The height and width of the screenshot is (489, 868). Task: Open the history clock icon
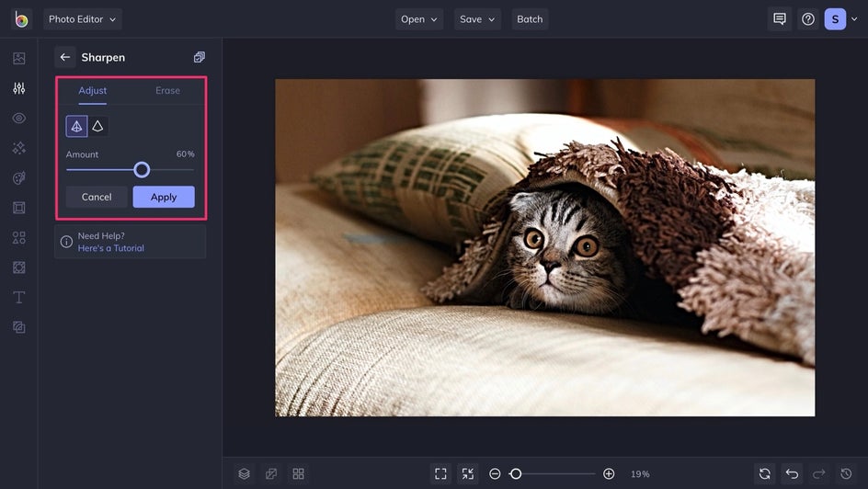tap(846, 474)
